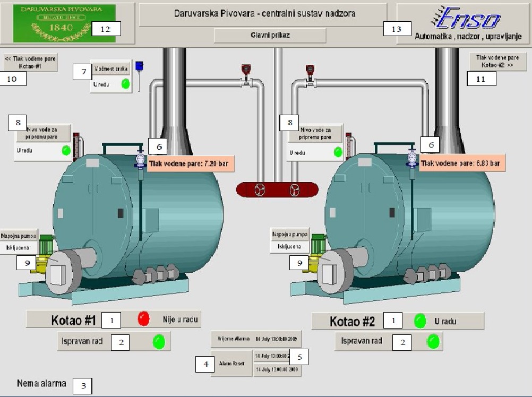Click 'Iskljucena' pump status for Kotao #2
The width and height of the screenshot is (532, 397).
(289, 246)
